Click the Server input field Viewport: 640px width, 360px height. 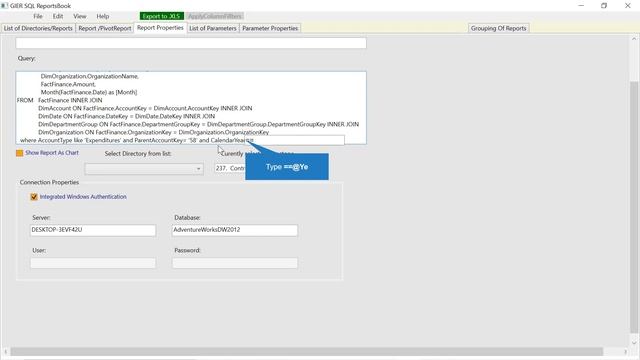tap(93, 230)
